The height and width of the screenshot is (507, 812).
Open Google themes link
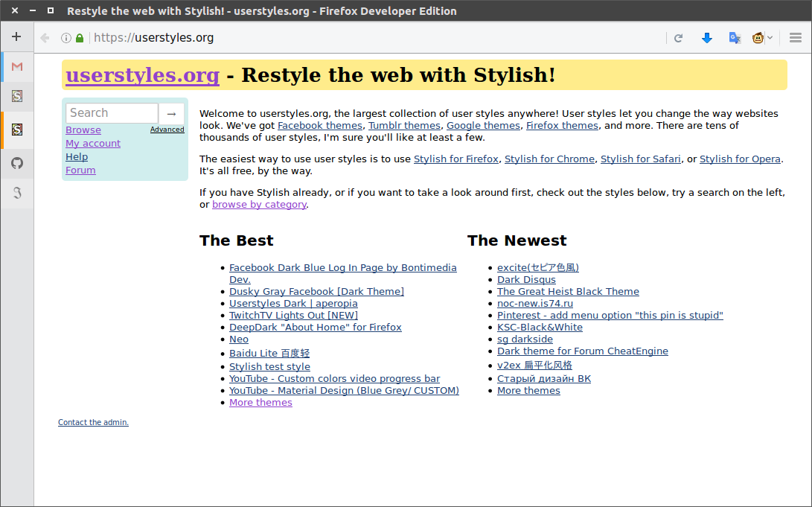coord(483,125)
